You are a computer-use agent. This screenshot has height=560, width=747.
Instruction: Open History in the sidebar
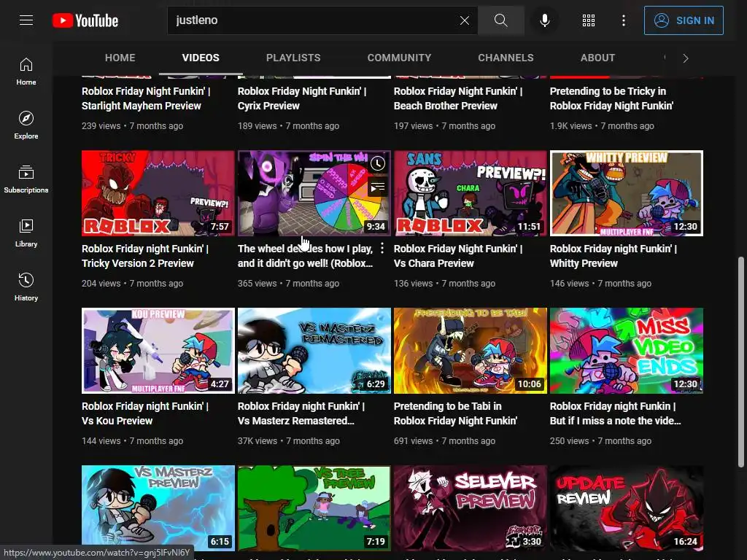(26, 287)
